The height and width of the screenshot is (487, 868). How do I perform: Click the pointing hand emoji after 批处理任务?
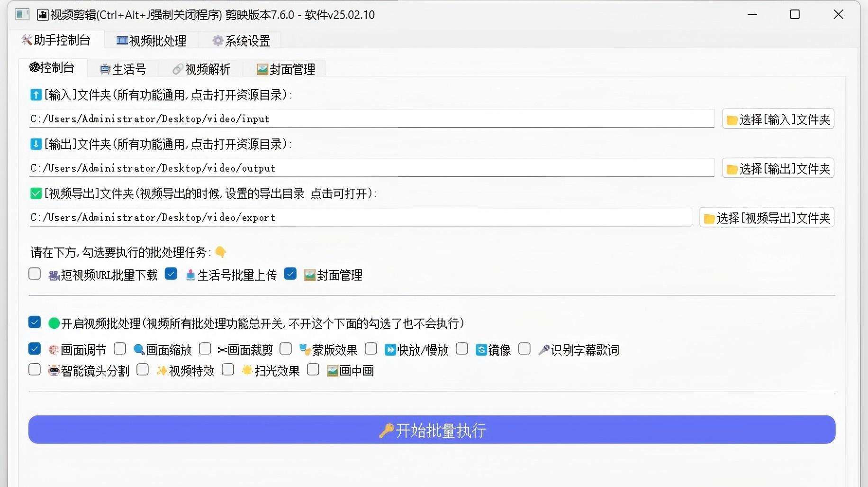pos(221,252)
